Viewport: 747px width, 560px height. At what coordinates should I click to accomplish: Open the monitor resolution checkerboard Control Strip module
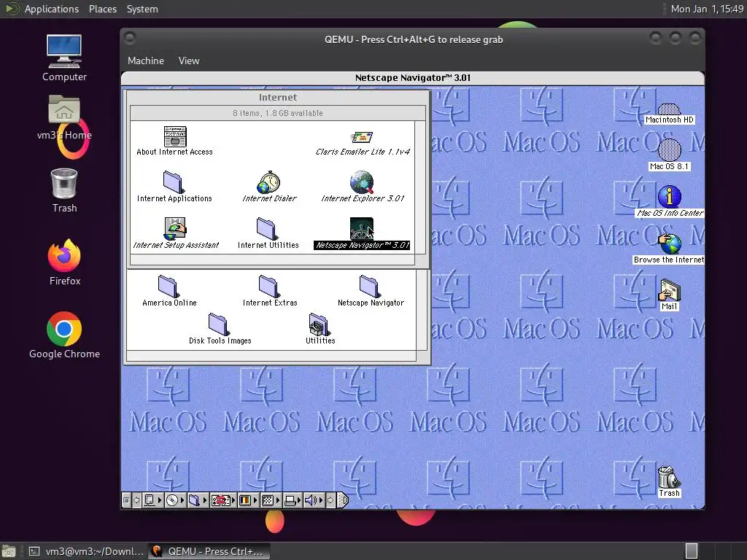pos(271,500)
